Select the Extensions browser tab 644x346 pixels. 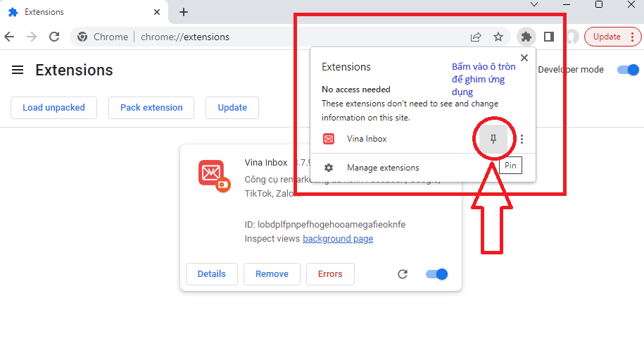84,13
